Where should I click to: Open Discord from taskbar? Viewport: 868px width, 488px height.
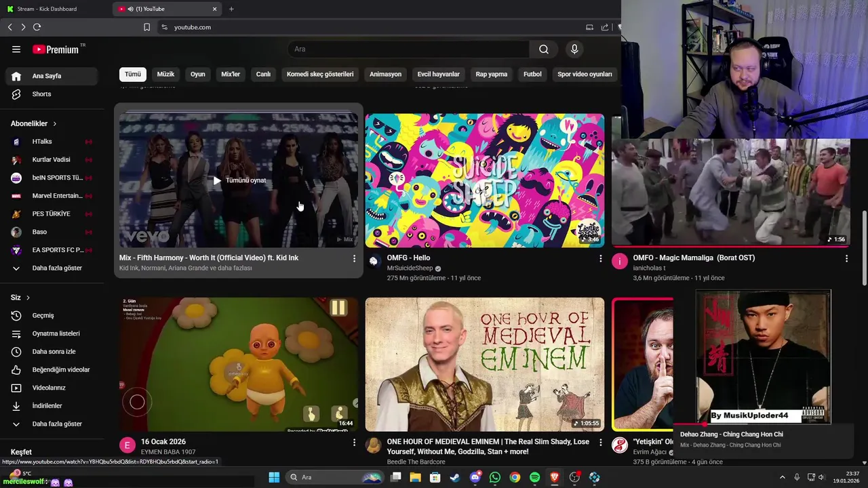click(x=475, y=477)
